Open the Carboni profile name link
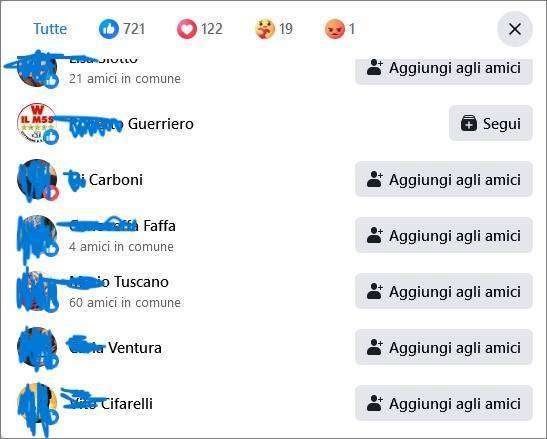Viewport: 547px width, 439px height. pos(106,180)
